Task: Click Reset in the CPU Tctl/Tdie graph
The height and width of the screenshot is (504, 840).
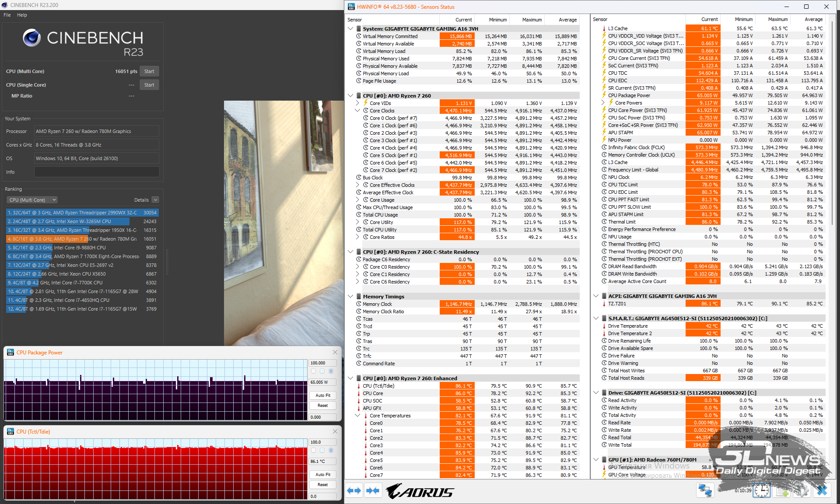Action: tap(322, 485)
